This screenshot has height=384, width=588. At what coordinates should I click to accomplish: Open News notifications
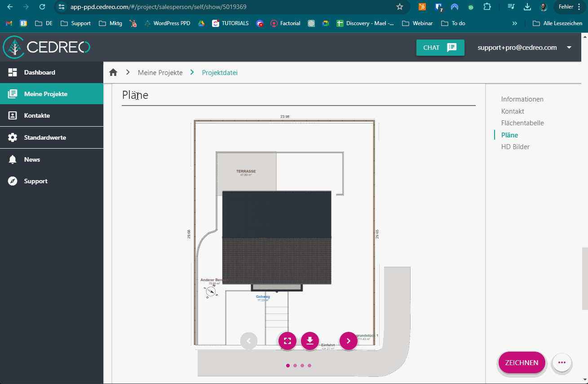[x=52, y=159]
